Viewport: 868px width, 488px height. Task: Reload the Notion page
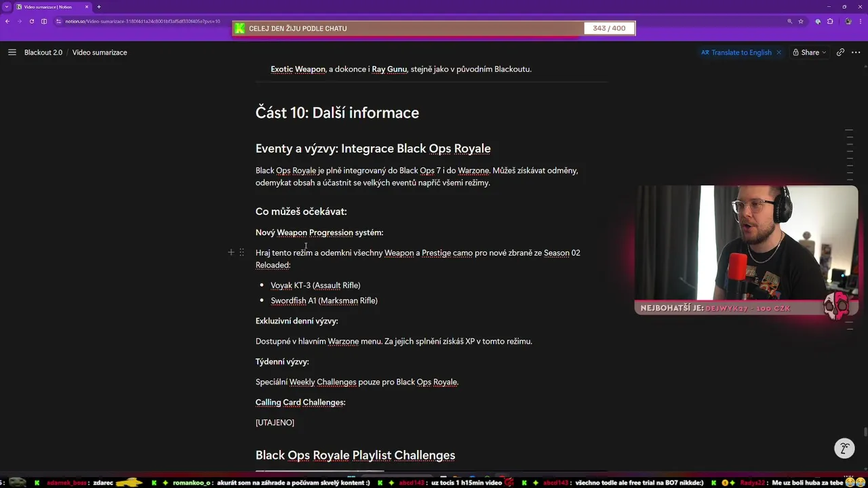[31, 21]
